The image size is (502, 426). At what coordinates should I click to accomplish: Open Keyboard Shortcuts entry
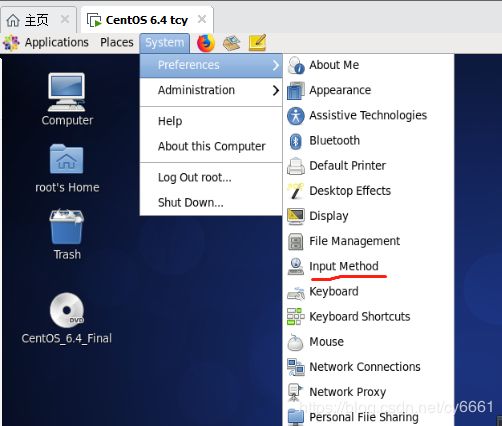tap(368, 317)
